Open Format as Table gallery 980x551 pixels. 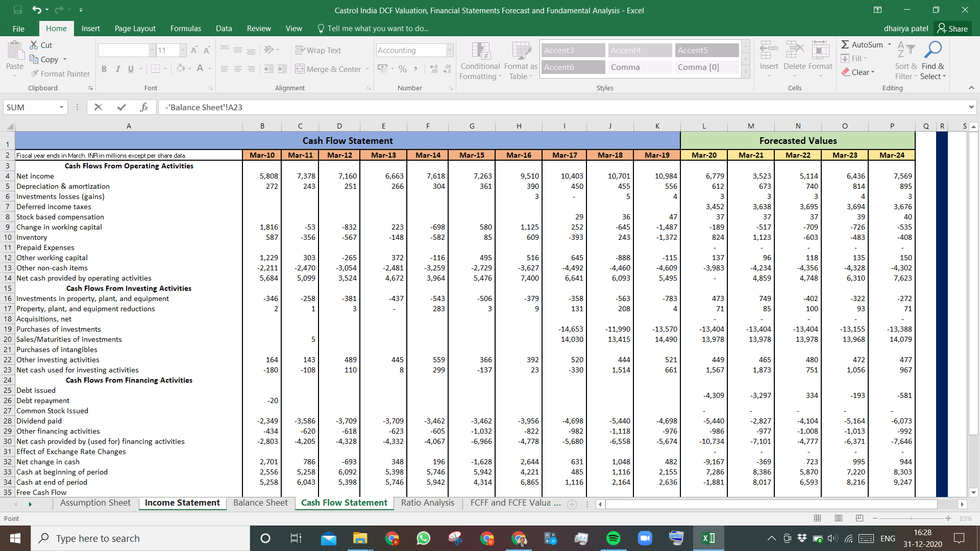point(521,61)
